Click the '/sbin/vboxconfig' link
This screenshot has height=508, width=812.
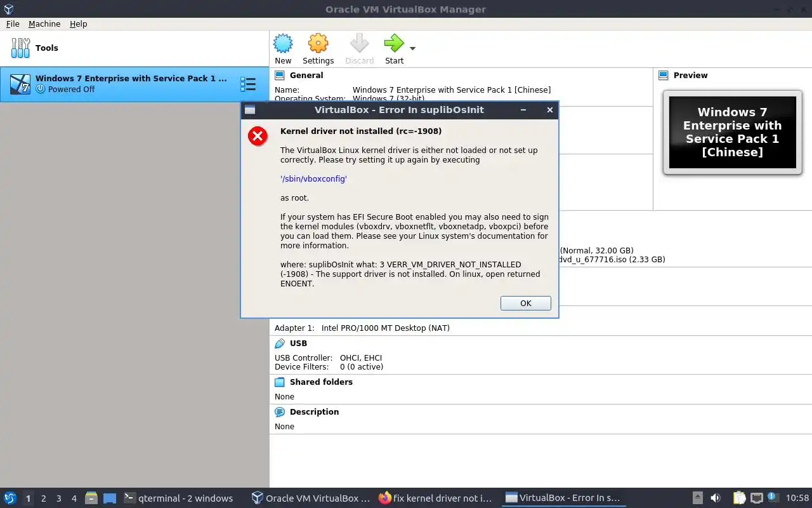313,179
